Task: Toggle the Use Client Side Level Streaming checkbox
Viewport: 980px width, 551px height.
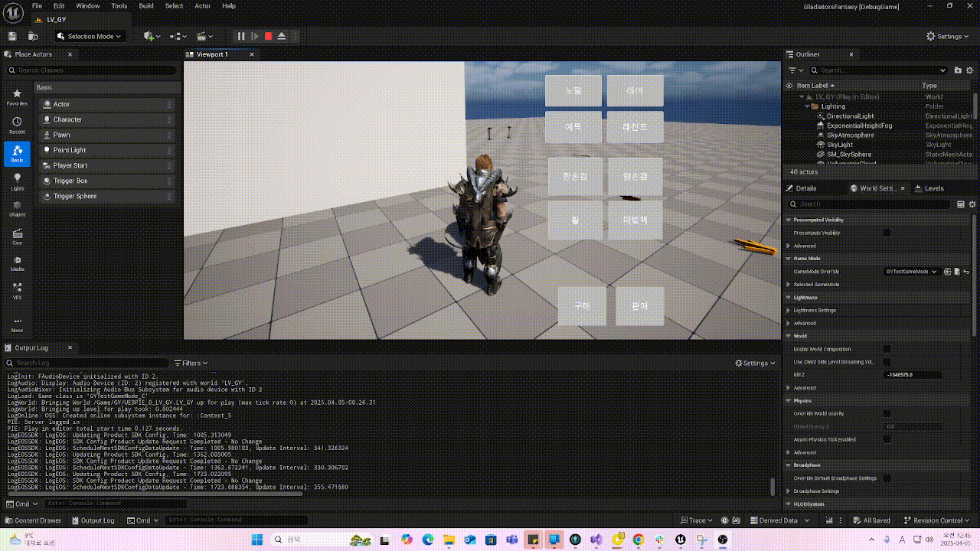Action: (887, 362)
